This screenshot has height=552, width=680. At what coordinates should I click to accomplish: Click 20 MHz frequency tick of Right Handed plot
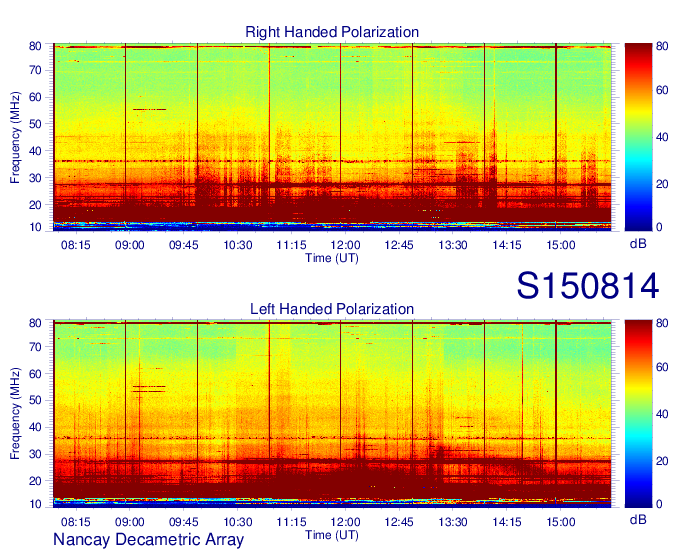[x=35, y=205]
